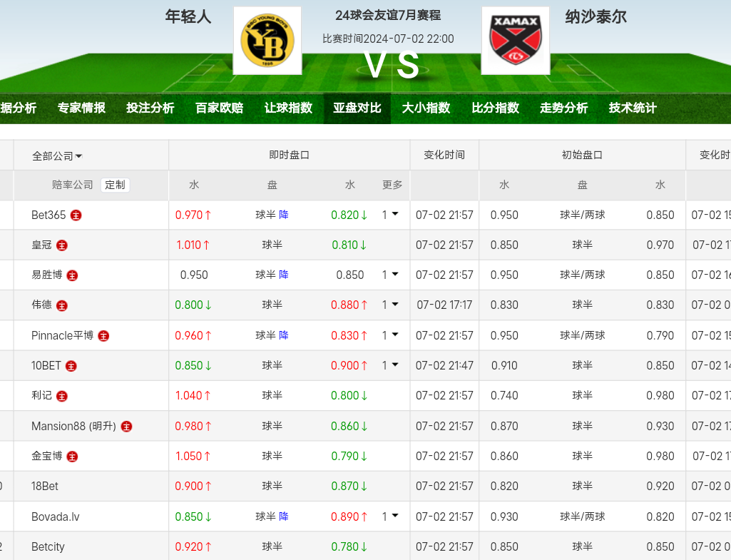This screenshot has height=560, width=731.
Task: Click the red 主 icon beside 易胜博
Action: 72,275
